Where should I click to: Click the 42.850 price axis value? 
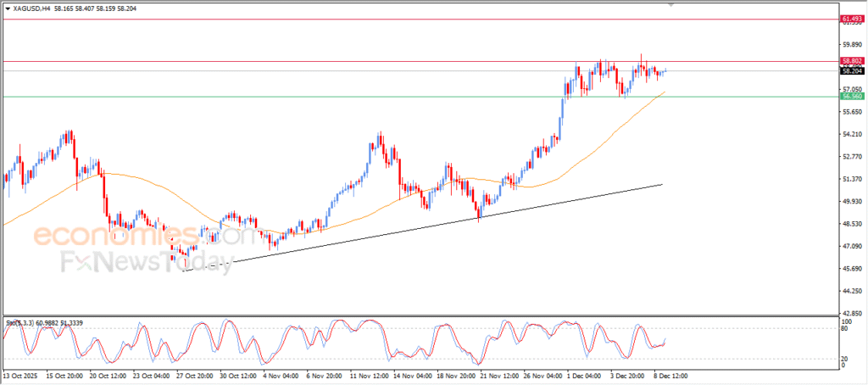853,312
